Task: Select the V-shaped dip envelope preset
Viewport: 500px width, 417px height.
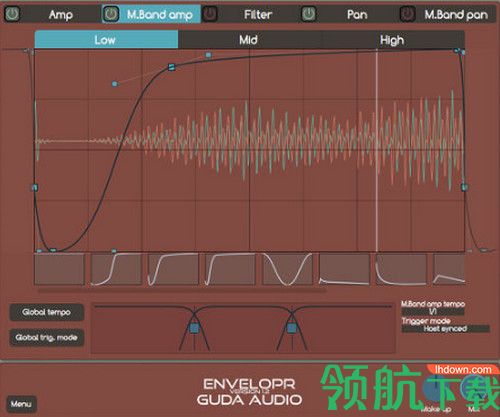Action: pyautogui.click(x=287, y=269)
